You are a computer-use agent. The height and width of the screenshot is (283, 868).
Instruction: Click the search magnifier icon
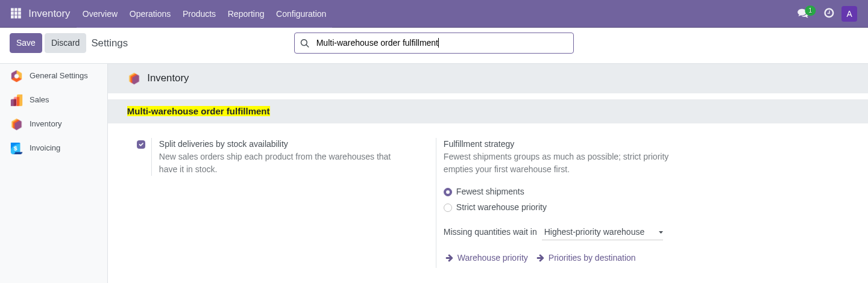point(304,43)
